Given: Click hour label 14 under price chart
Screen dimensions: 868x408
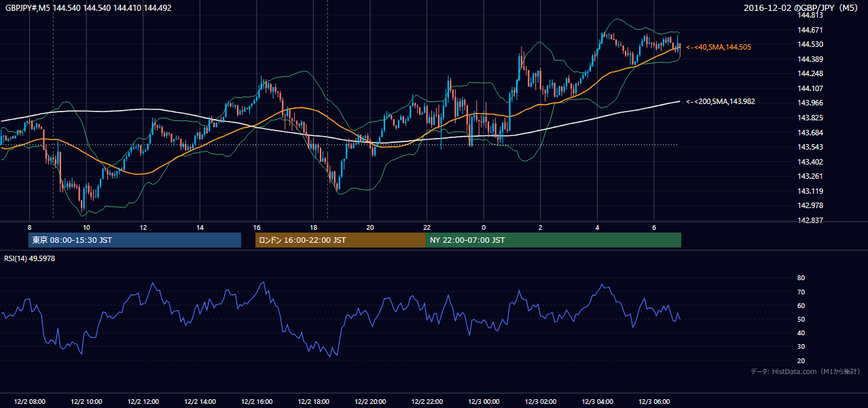Looking at the screenshot, I should [x=200, y=227].
